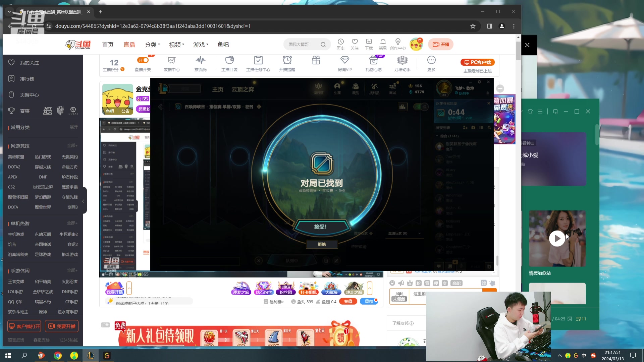Viewport: 644px width, 362px height.
Task: Bookmark this page with the star icon
Action: click(x=473, y=26)
